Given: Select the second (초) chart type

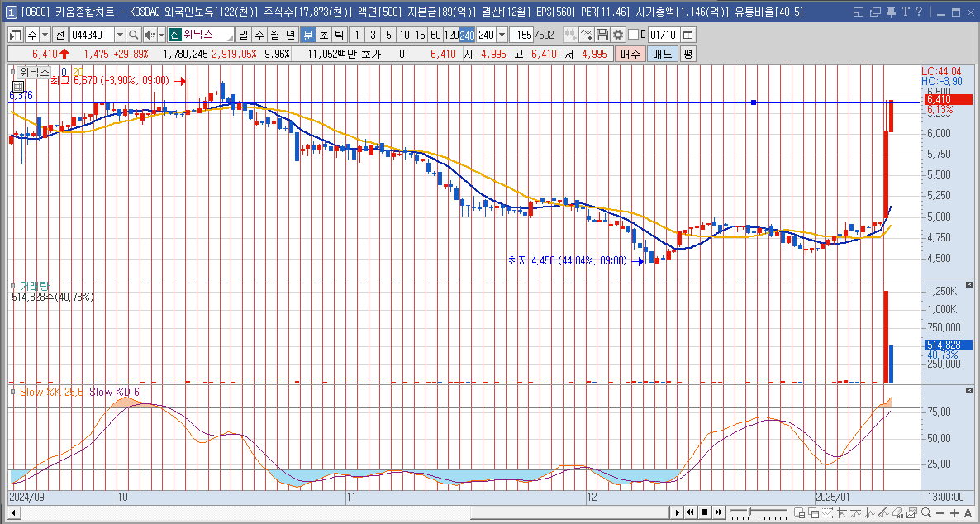Looking at the screenshot, I should pyautogui.click(x=322, y=35).
